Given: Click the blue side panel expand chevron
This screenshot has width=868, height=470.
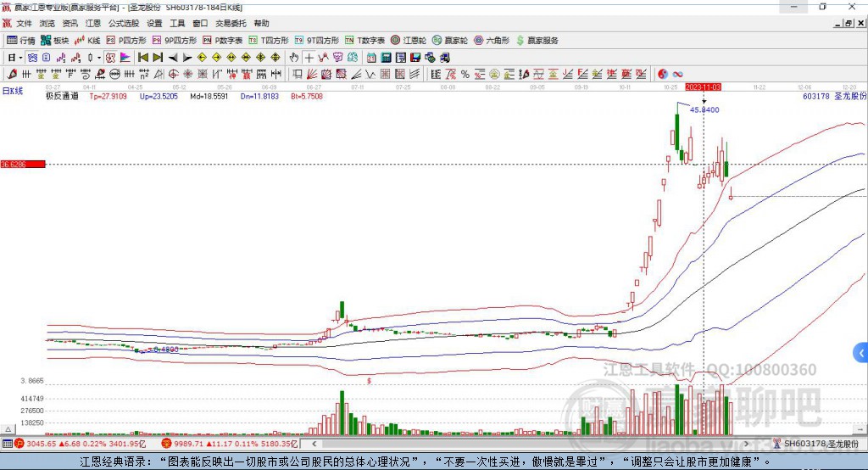Looking at the screenshot, I should (861, 353).
